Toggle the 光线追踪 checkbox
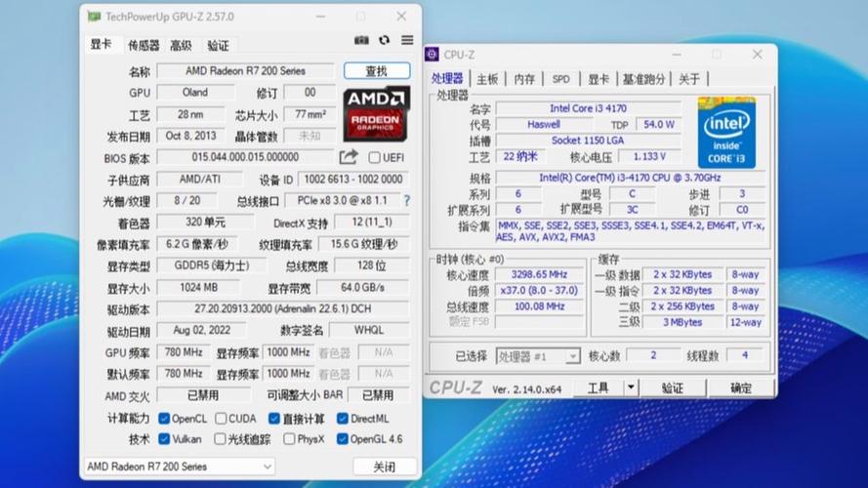This screenshot has height=488, width=868. tap(220, 439)
